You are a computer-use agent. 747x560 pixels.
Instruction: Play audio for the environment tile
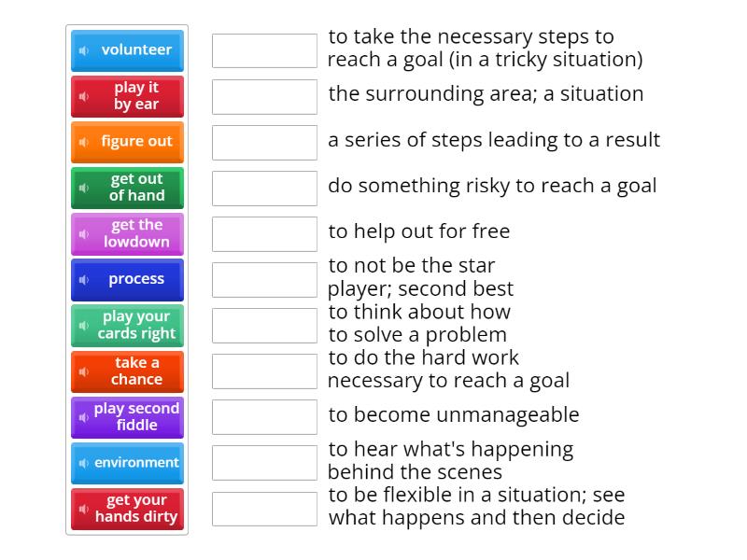click(84, 463)
